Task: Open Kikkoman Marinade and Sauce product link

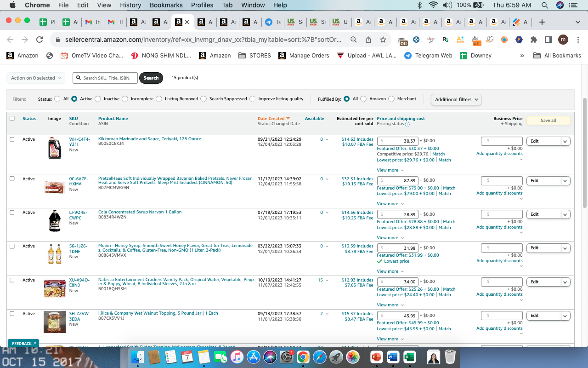Action: click(150, 139)
